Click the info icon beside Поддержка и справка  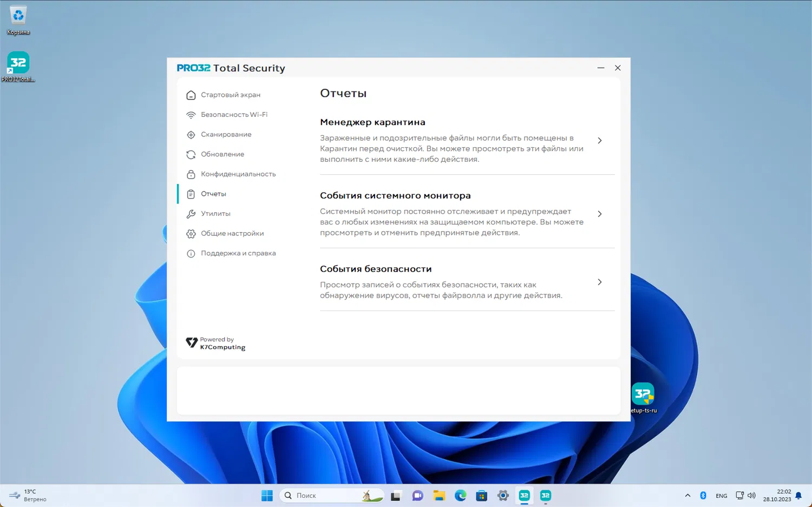coord(191,254)
